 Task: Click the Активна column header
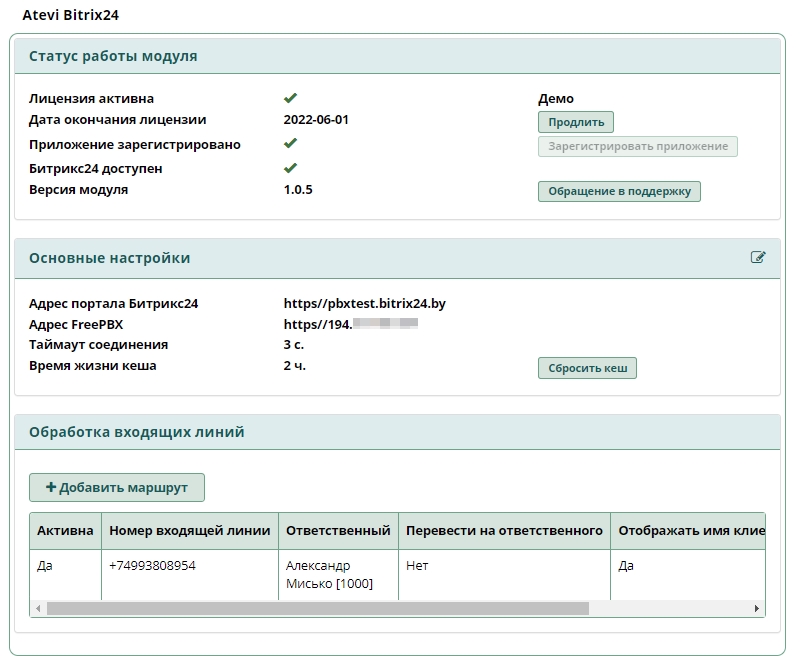point(65,531)
